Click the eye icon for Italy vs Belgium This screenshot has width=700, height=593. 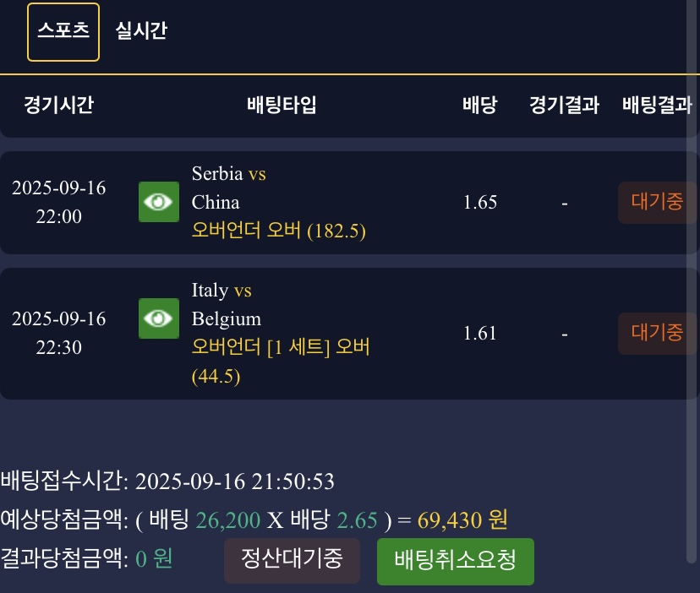pos(159,318)
